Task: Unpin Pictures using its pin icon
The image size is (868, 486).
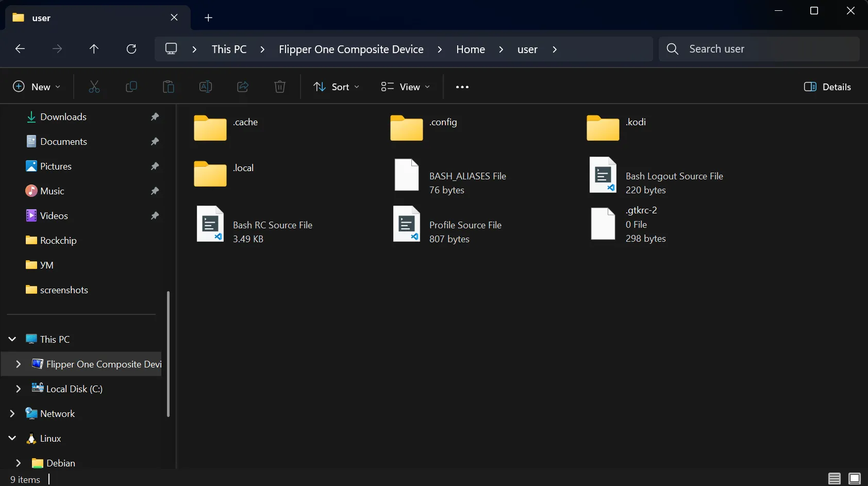Action: (x=155, y=166)
